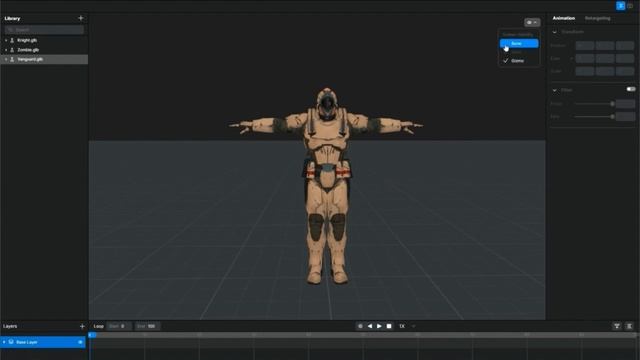The image size is (640, 360).
Task: Click the character icon beside Zombie.glb
Action: pos(12,50)
